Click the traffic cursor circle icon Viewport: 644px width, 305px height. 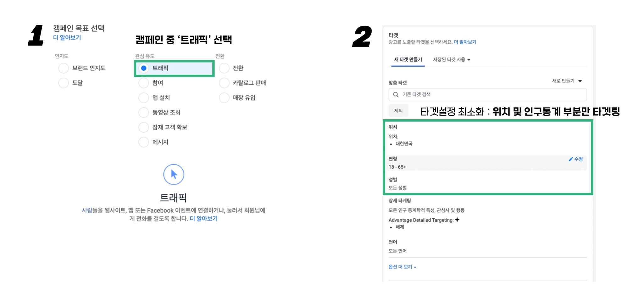174,174
